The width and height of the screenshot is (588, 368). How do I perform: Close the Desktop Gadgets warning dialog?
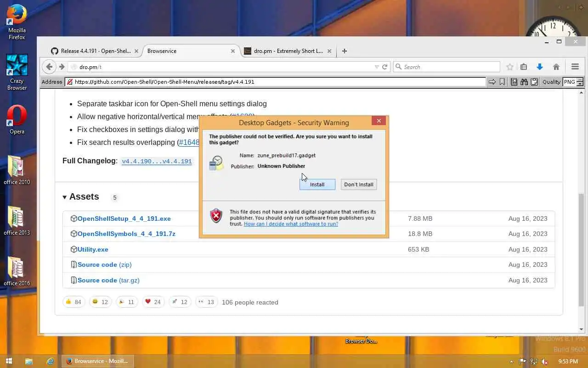379,121
